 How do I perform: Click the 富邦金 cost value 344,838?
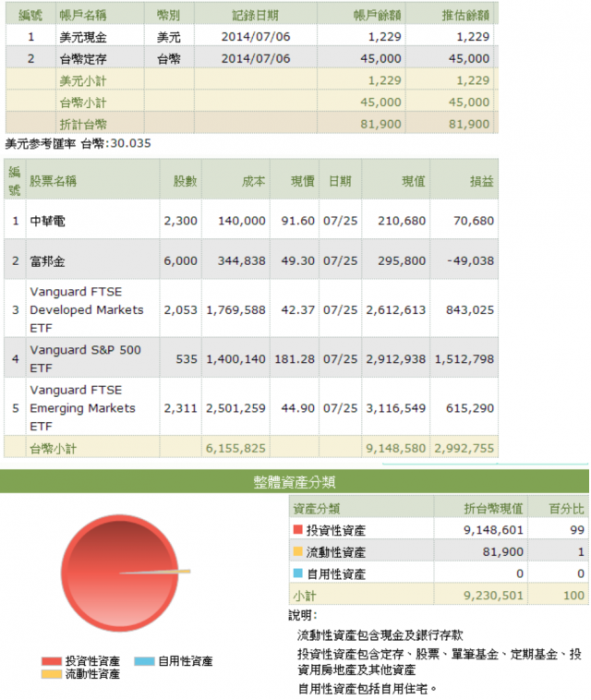[242, 260]
